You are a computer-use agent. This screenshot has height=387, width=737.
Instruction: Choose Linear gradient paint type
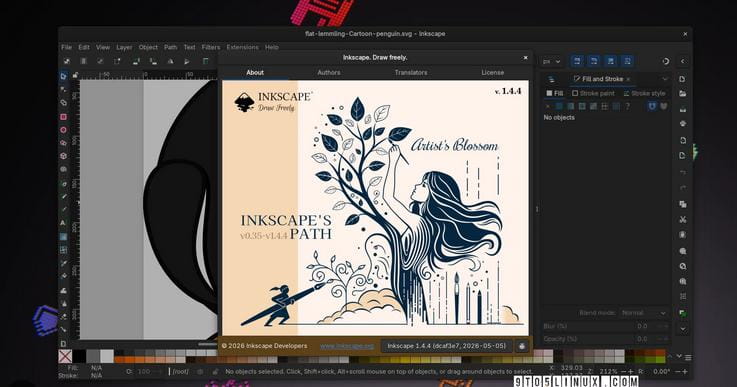tap(571, 107)
